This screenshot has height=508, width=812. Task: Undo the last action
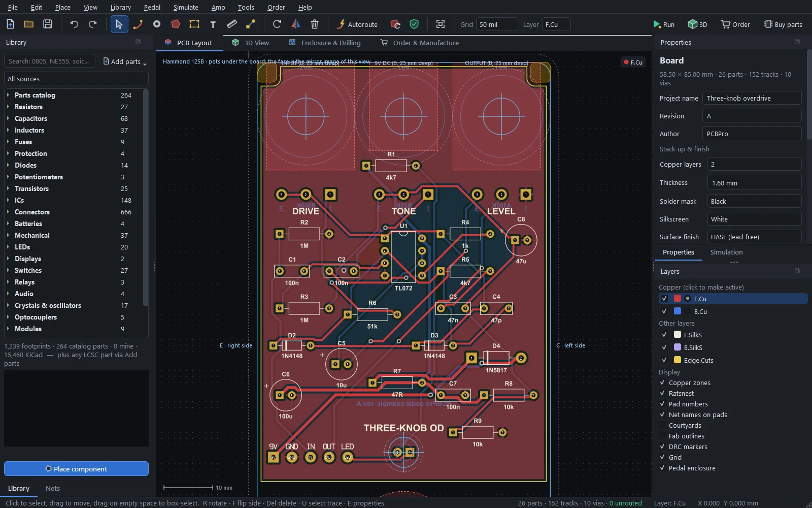[74, 24]
